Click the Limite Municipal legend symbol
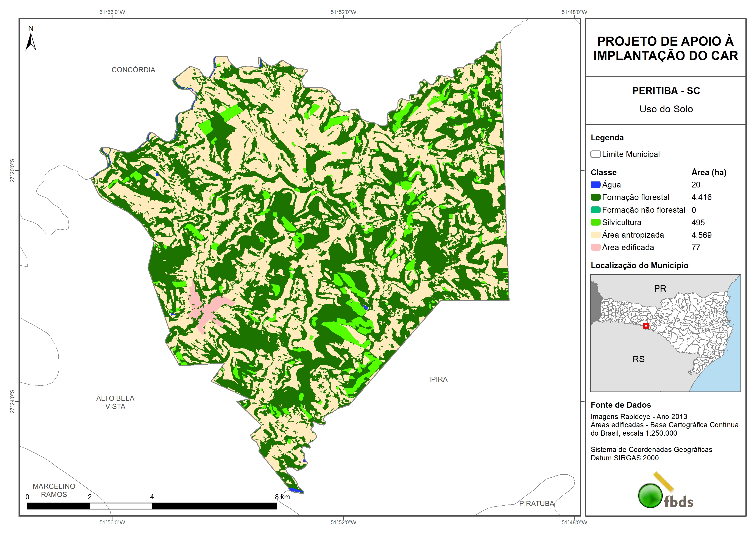Viewport: 756px width, 534px height. click(595, 154)
